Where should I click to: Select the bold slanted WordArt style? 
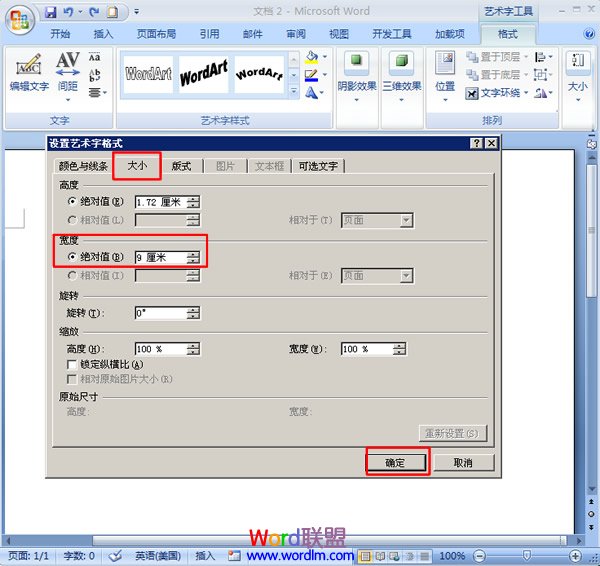[x=204, y=74]
